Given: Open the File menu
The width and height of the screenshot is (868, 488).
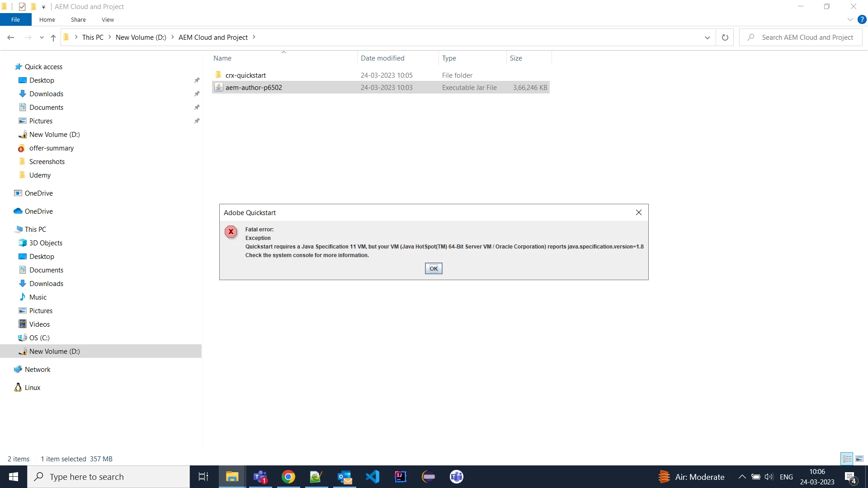Looking at the screenshot, I should coord(15,19).
